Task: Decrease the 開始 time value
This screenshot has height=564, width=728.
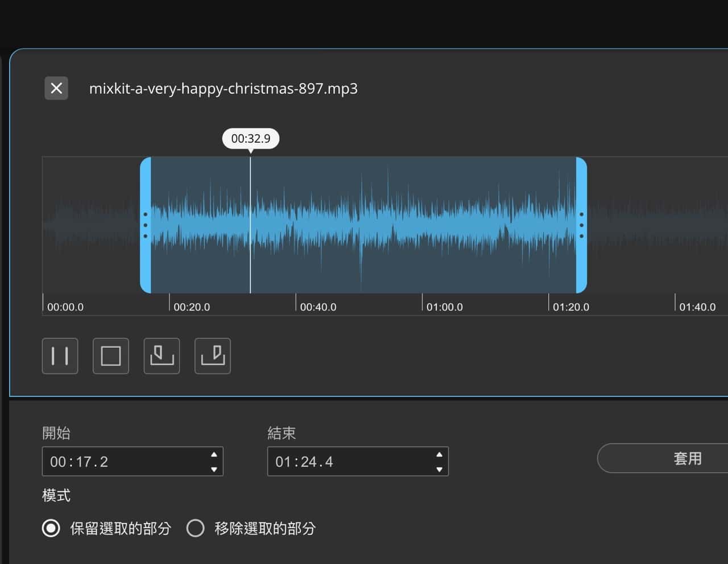Action: pyautogui.click(x=214, y=469)
